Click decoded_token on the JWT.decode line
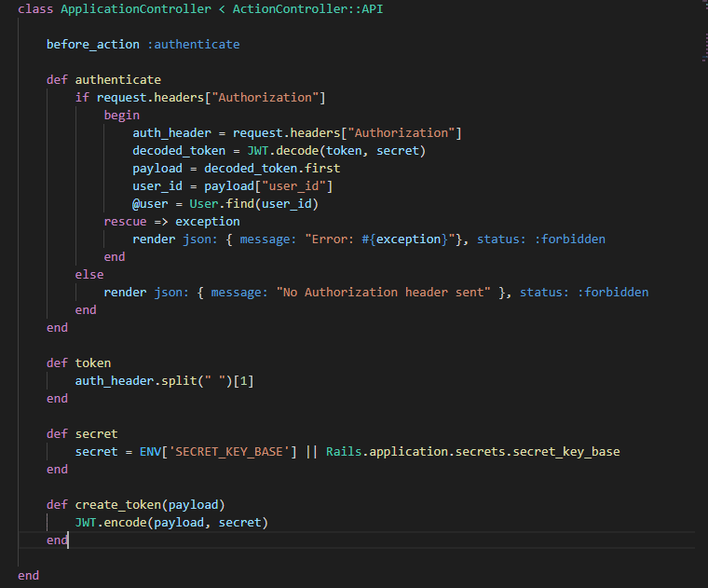This screenshot has width=708, height=588. [x=179, y=150]
